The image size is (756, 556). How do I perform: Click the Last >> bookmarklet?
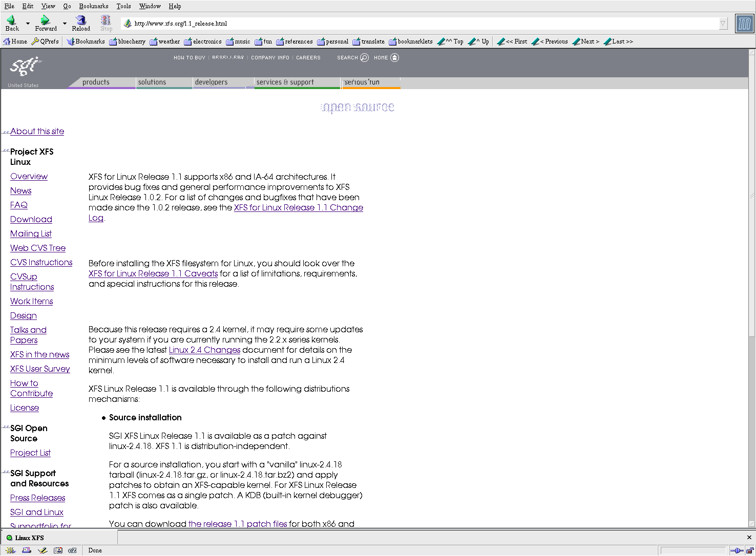coord(618,41)
